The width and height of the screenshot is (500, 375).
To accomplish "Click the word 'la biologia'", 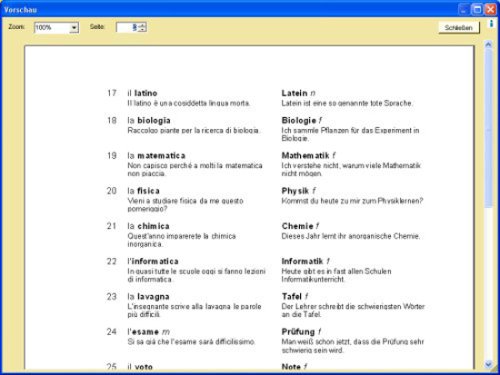I will (x=149, y=120).
